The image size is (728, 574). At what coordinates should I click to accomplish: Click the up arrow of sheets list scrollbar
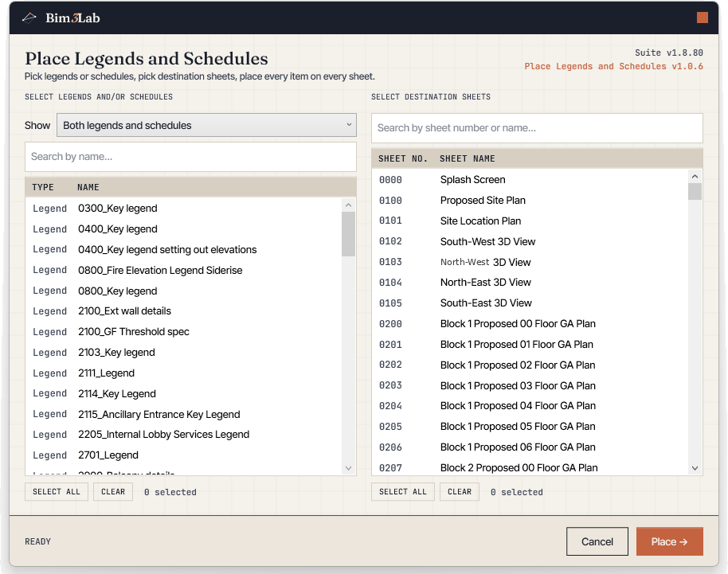pos(695,176)
